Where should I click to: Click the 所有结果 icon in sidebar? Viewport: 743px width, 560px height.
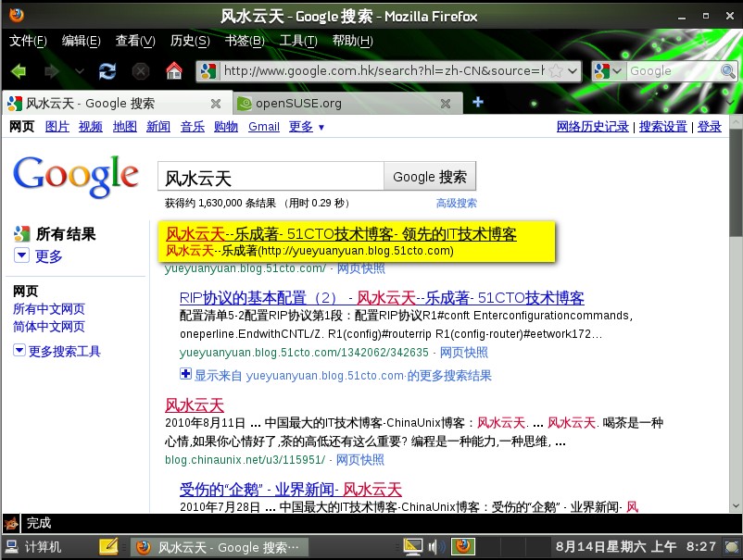(x=21, y=234)
